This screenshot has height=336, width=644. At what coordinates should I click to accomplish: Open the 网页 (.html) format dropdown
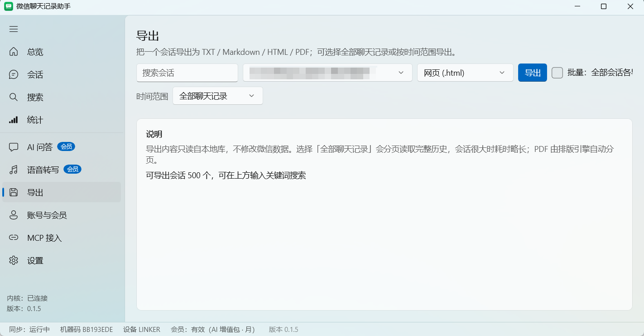pos(465,73)
